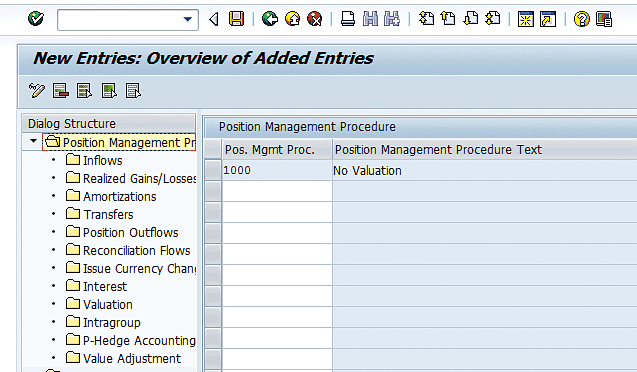637x372 pixels.
Task: Click the select-all table corner box
Action: (x=213, y=149)
